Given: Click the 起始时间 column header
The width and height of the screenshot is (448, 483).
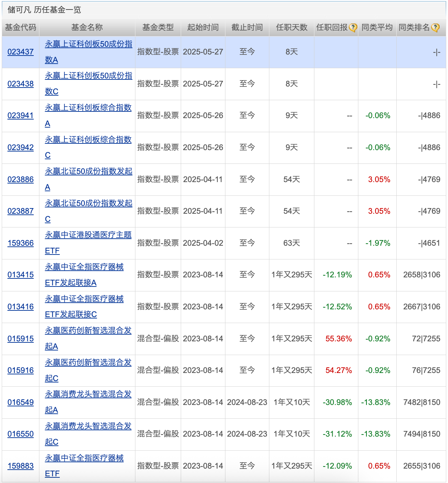Looking at the screenshot, I should click(x=203, y=27).
